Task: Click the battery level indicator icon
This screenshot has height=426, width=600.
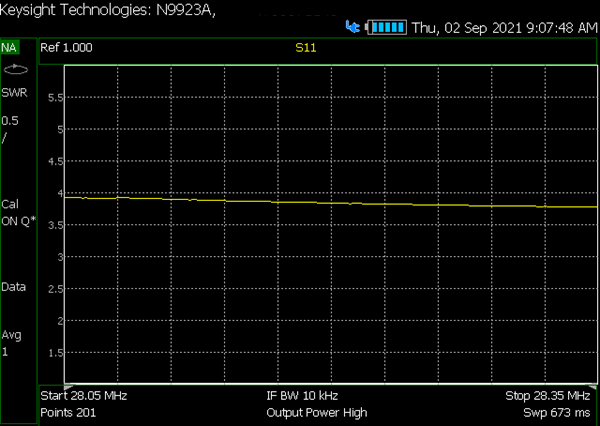Action: (386, 28)
